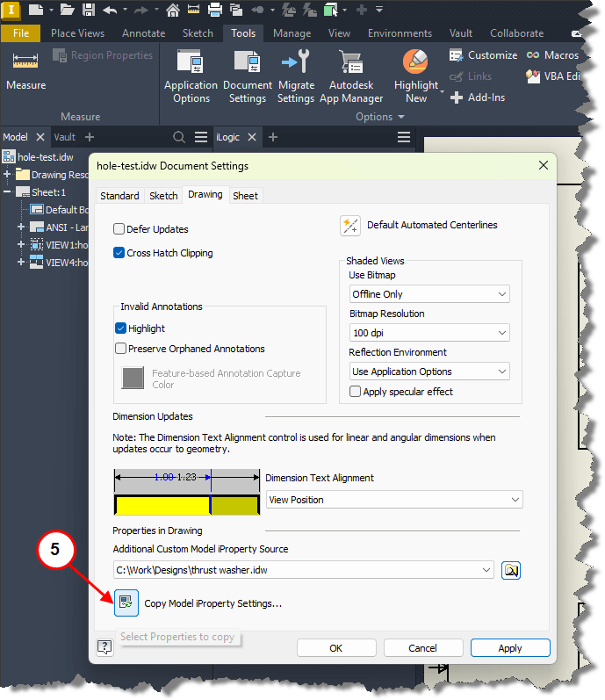Open the iProperty Source path dropdown
The height and width of the screenshot is (700, 605).
tap(486, 571)
